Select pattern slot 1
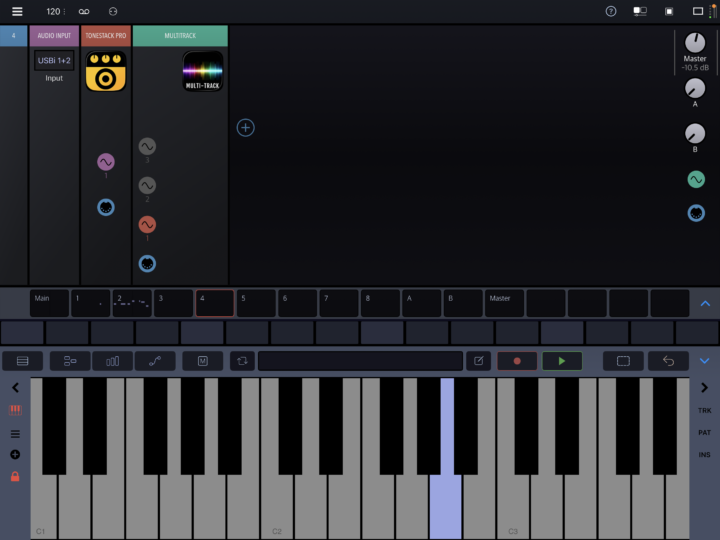Screen dimensions: 720x540 (x=90, y=303)
